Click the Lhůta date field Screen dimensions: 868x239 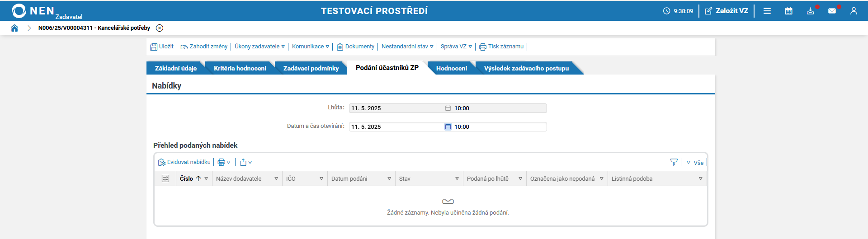(x=396, y=108)
